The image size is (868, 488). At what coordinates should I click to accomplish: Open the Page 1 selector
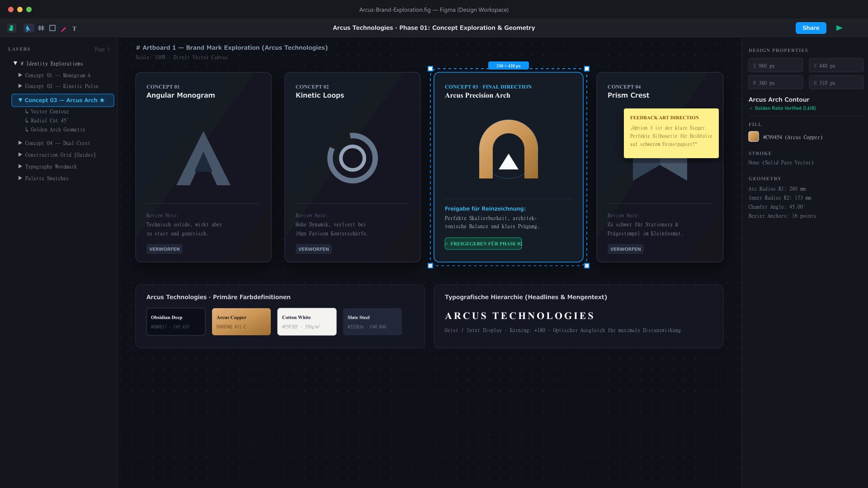click(102, 49)
